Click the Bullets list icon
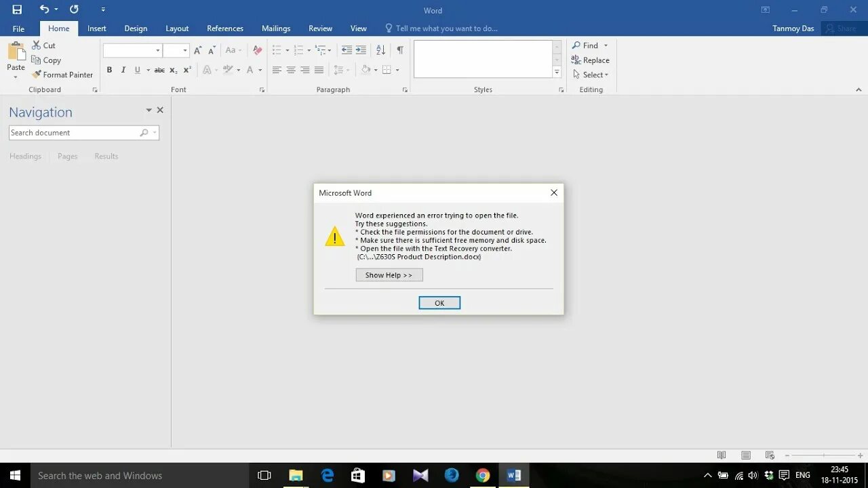The image size is (868, 488). click(277, 50)
